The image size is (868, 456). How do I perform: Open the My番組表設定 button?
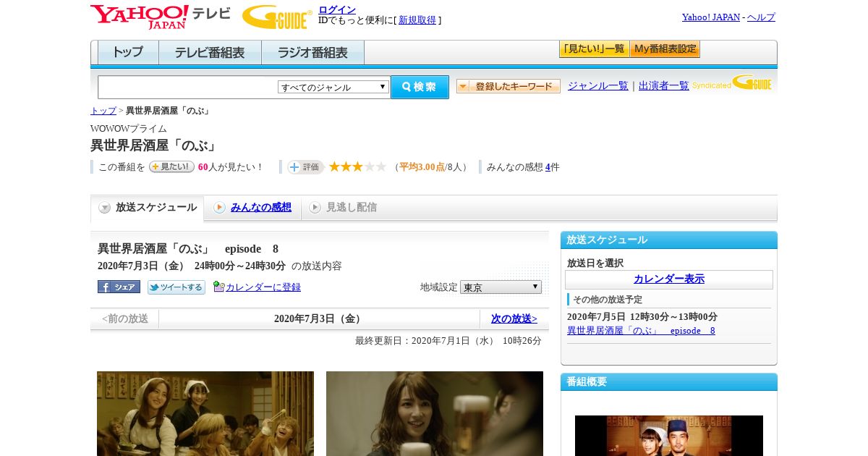point(665,49)
